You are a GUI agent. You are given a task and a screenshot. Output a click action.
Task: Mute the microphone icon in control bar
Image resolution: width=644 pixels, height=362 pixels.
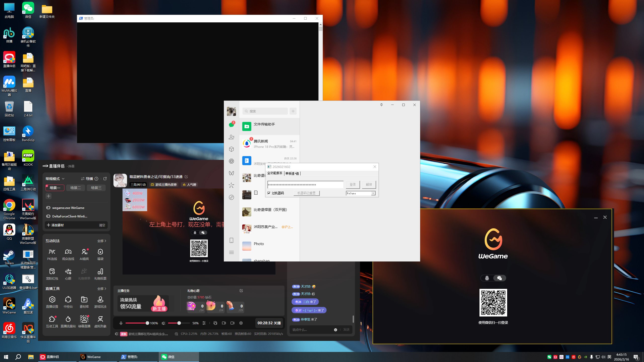tap(121, 323)
